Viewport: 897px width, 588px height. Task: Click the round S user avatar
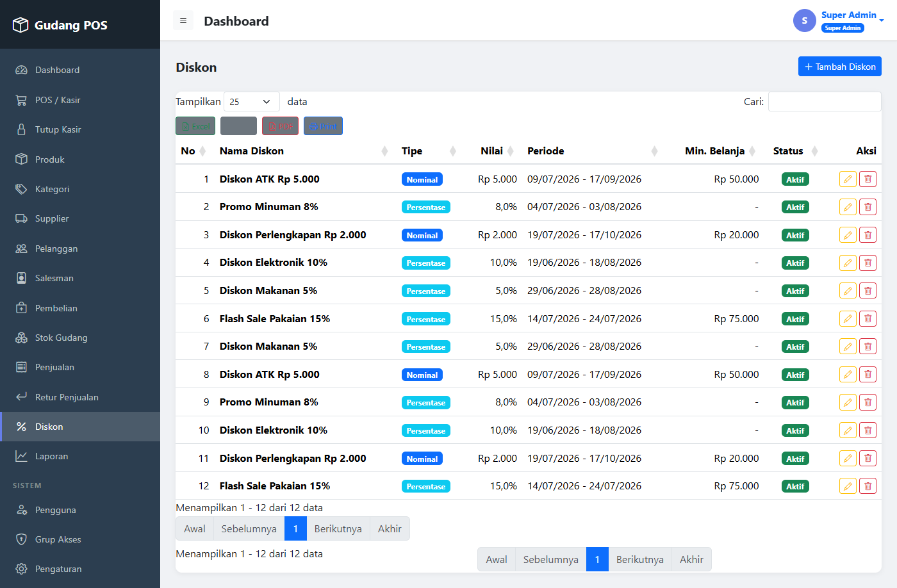(805, 20)
